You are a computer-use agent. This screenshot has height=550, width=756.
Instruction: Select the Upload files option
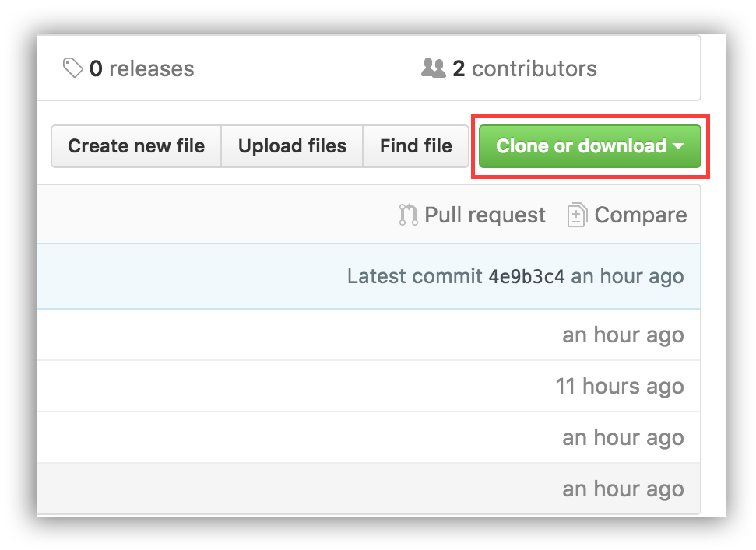292,145
